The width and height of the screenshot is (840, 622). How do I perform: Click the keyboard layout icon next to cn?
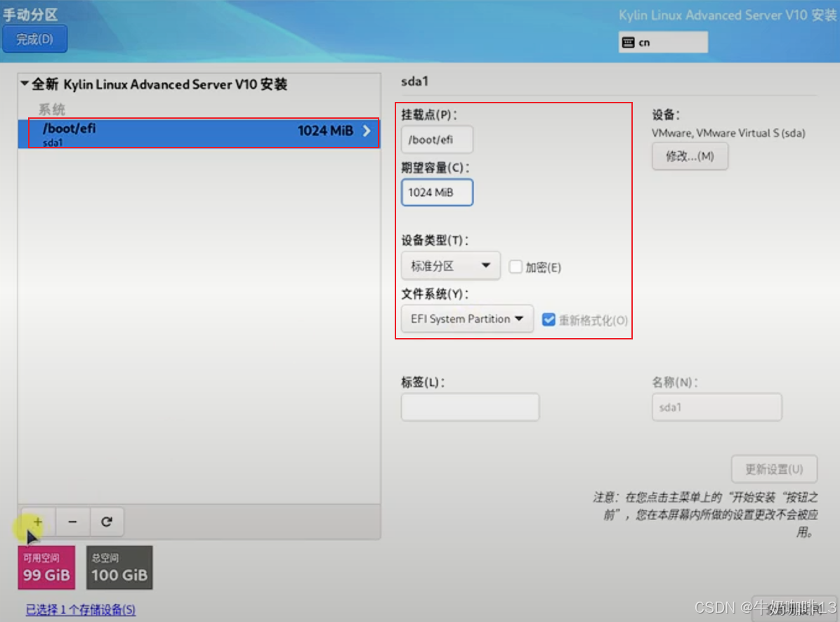click(x=629, y=42)
